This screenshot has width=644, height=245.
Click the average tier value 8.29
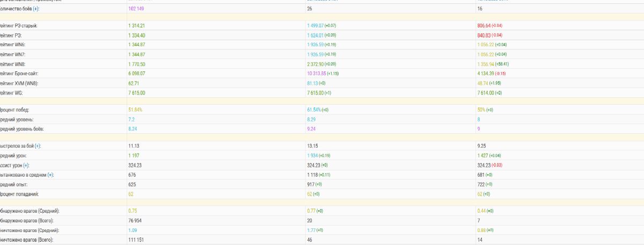(311, 119)
